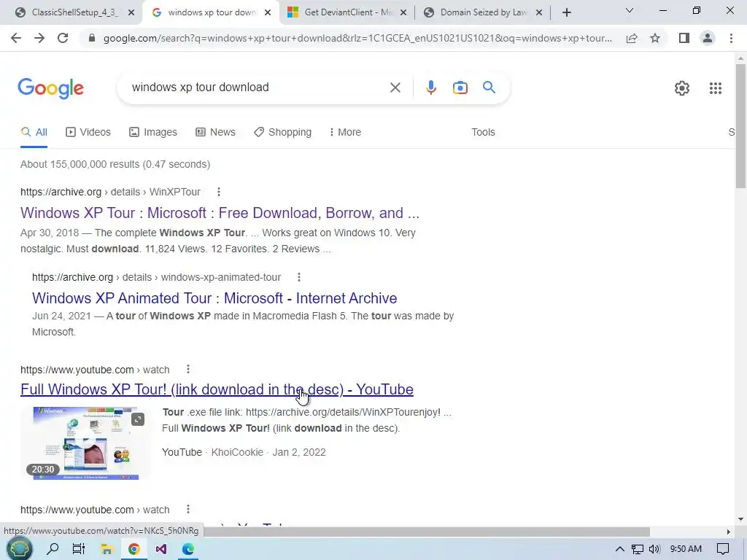Screen dimensions: 747x560
Task: Open taskbar Search magnifier
Action: [x=52, y=549]
